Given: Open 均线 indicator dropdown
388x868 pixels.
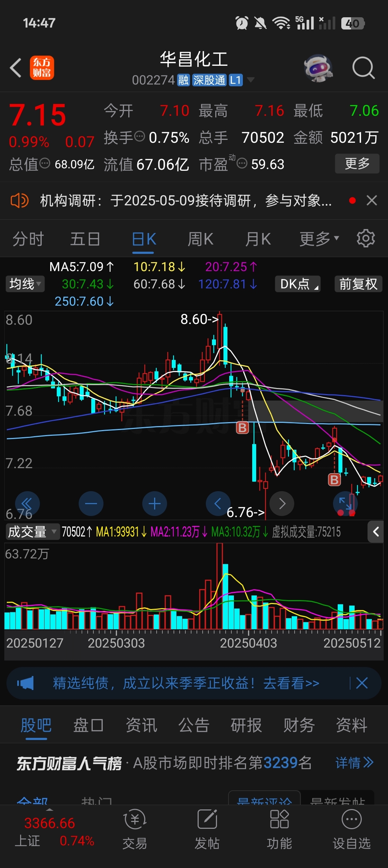Looking at the screenshot, I should click(x=25, y=284).
